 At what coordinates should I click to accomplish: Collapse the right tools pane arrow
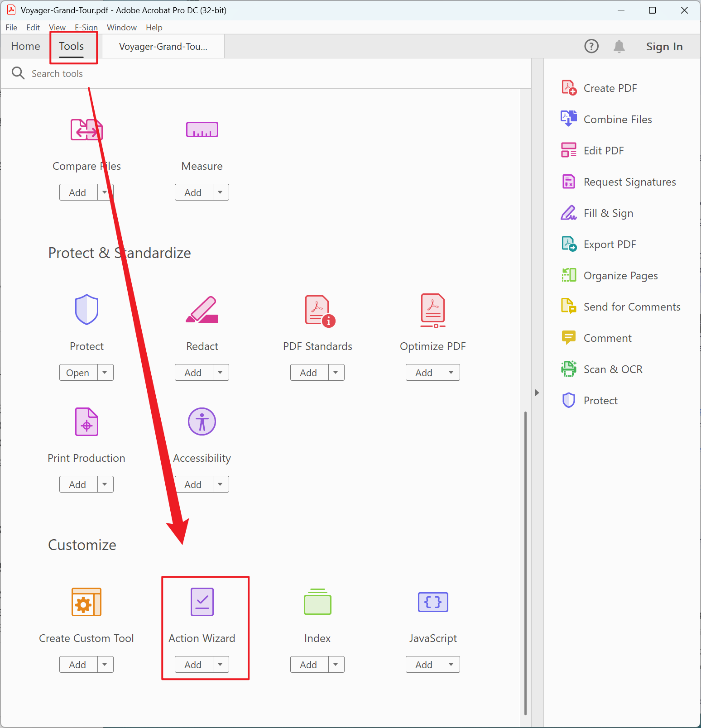537,393
